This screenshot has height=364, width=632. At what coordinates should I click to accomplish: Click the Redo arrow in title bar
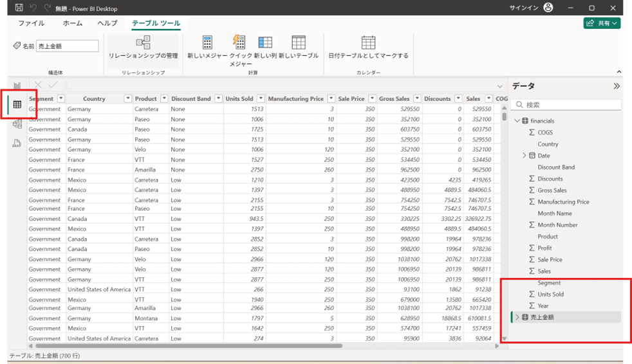tap(48, 8)
